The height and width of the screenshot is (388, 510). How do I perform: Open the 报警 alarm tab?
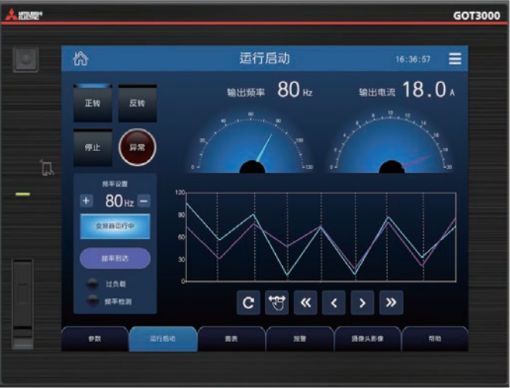[x=299, y=339]
